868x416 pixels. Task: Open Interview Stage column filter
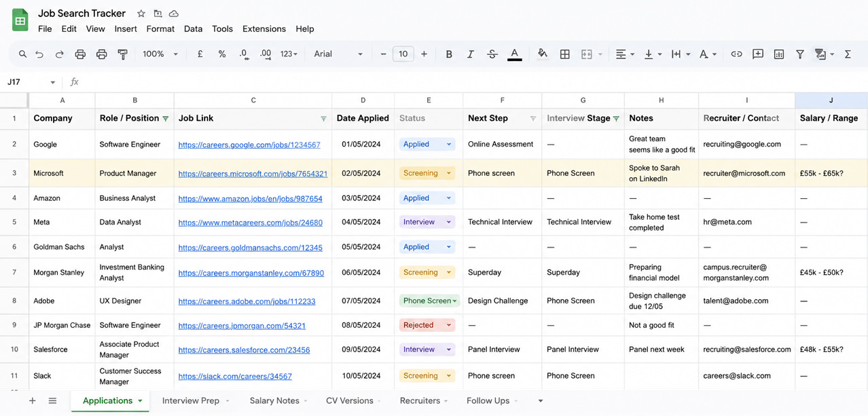pyautogui.click(x=616, y=119)
